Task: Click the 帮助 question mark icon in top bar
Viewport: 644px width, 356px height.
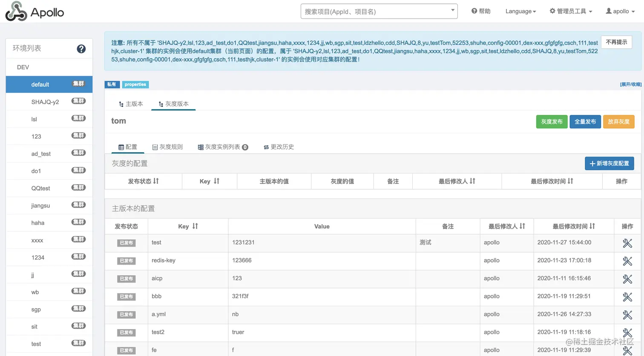Action: (474, 11)
